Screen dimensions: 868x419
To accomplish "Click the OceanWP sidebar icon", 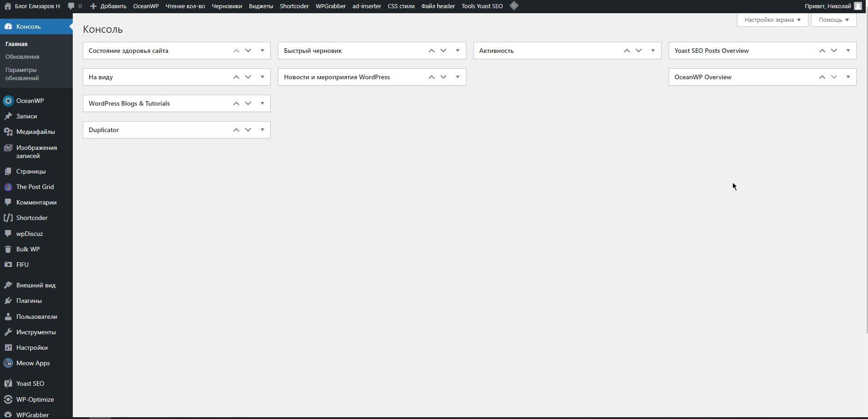I will 8,101.
